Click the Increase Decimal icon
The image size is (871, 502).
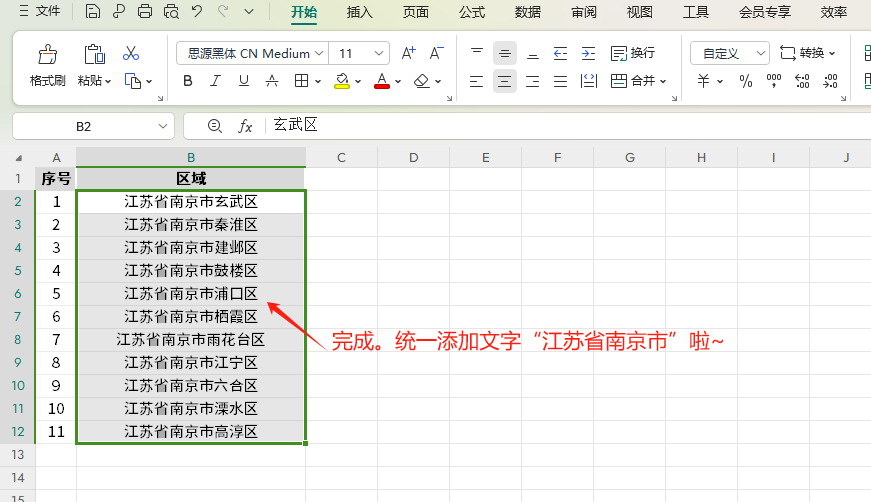click(802, 81)
